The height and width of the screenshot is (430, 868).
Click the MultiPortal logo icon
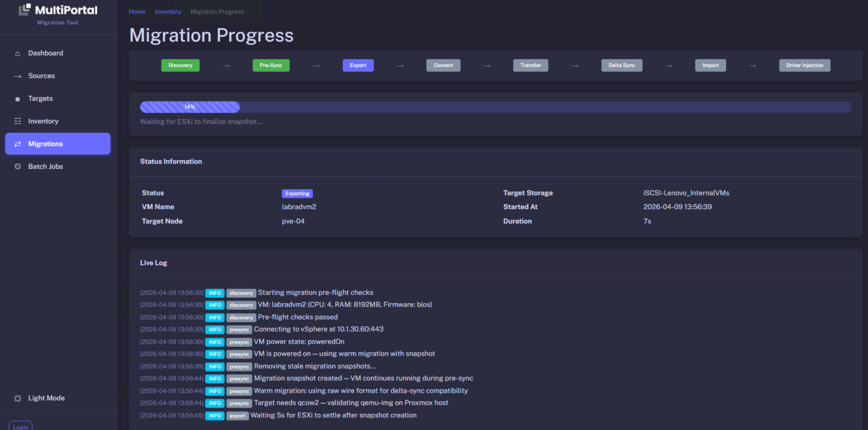click(25, 10)
